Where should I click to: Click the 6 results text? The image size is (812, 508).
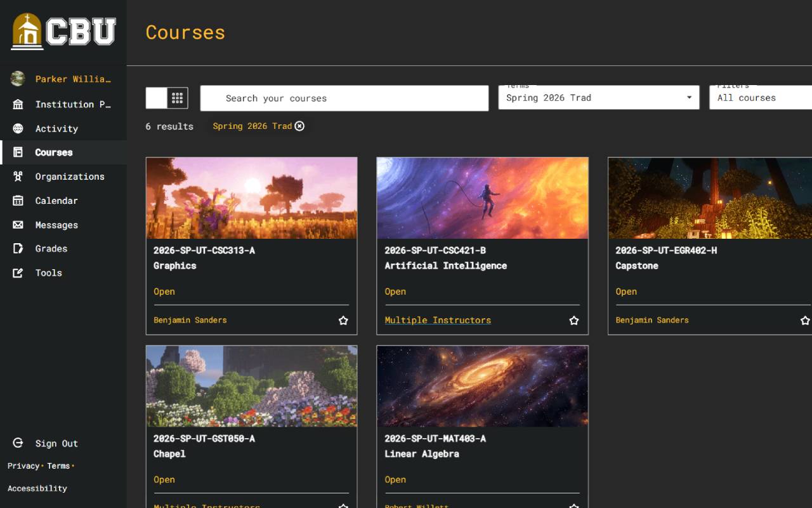(x=169, y=126)
